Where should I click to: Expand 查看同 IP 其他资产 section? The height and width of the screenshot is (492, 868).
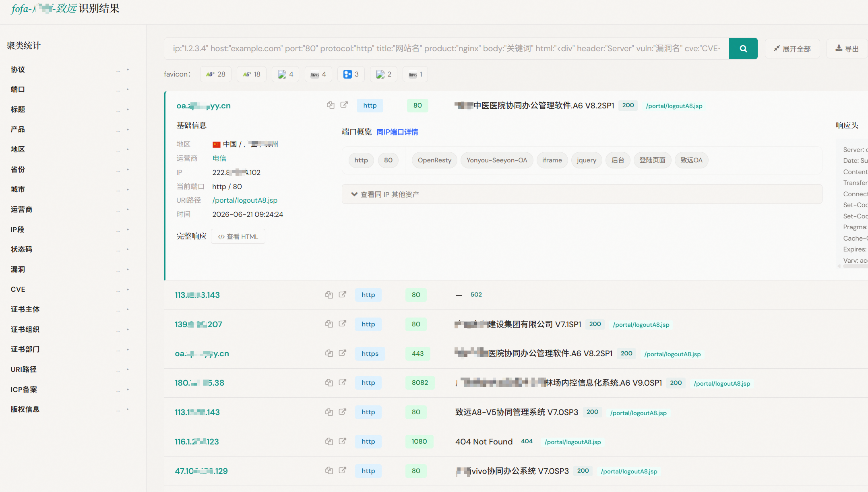(582, 194)
